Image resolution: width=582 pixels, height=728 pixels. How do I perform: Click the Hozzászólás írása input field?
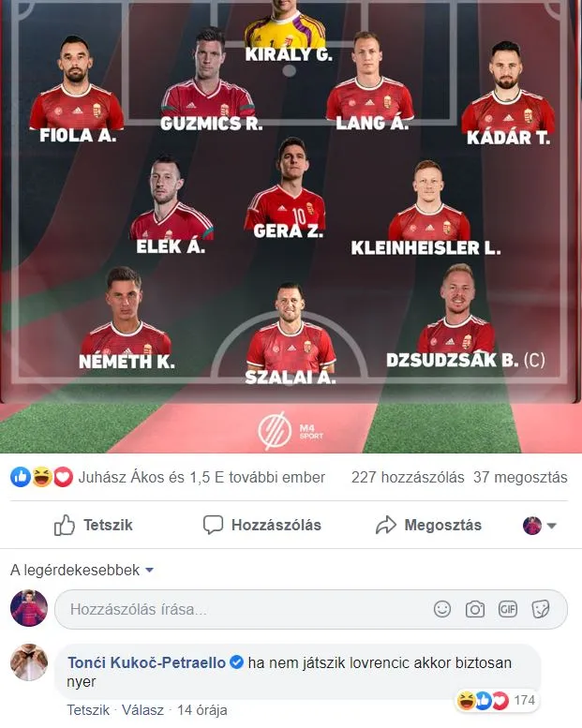pyautogui.click(x=311, y=609)
